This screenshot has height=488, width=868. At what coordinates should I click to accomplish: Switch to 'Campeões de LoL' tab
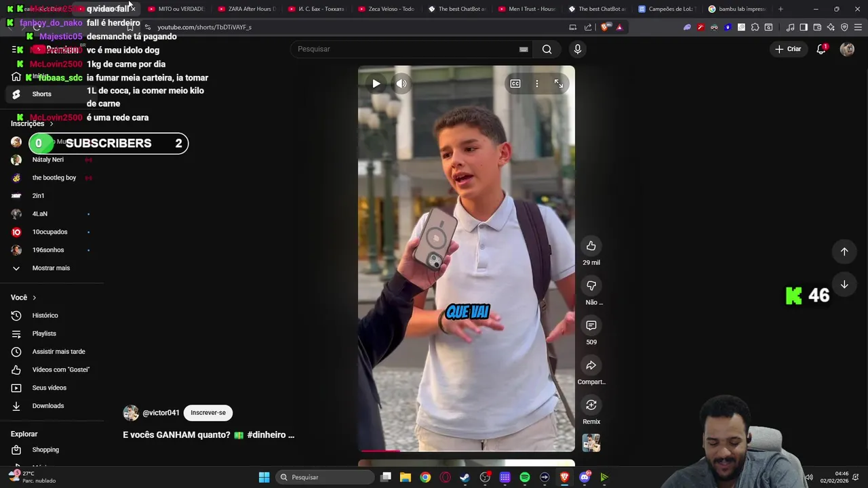coord(667,9)
